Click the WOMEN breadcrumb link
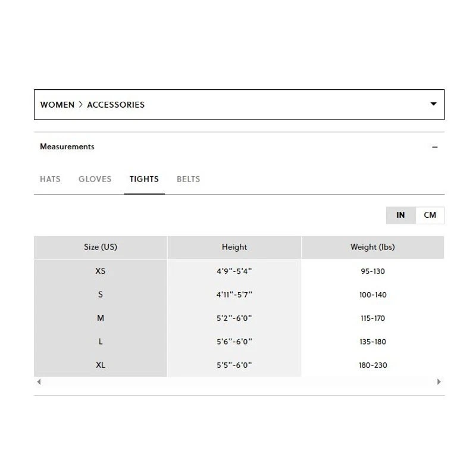 coord(57,104)
